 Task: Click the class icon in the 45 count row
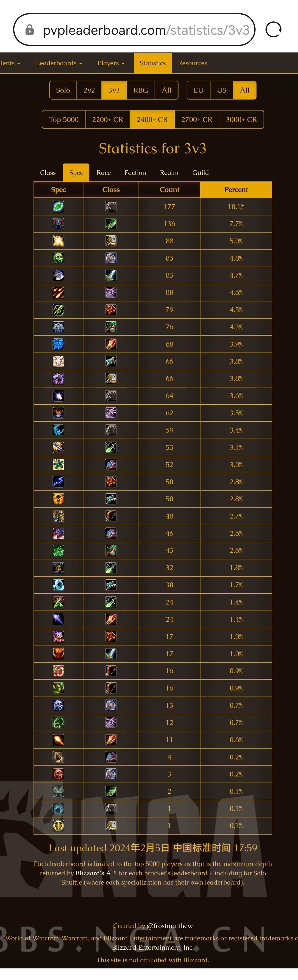[x=111, y=551]
